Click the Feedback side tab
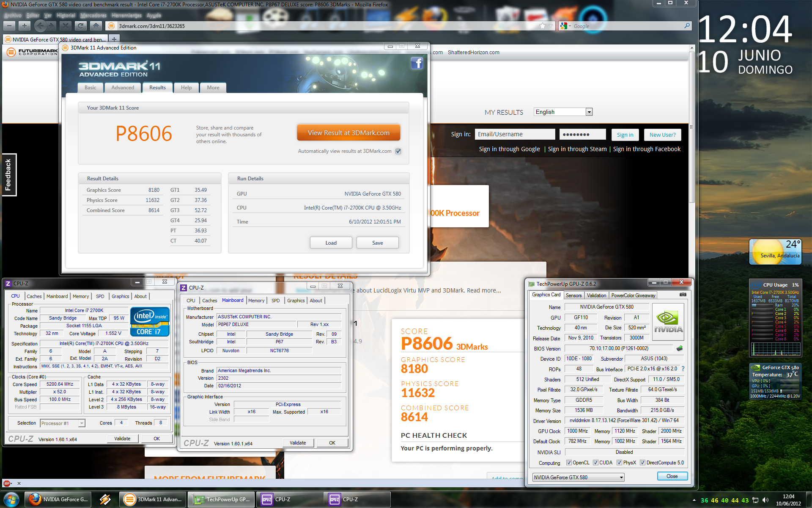The height and width of the screenshot is (508, 812). [x=8, y=174]
